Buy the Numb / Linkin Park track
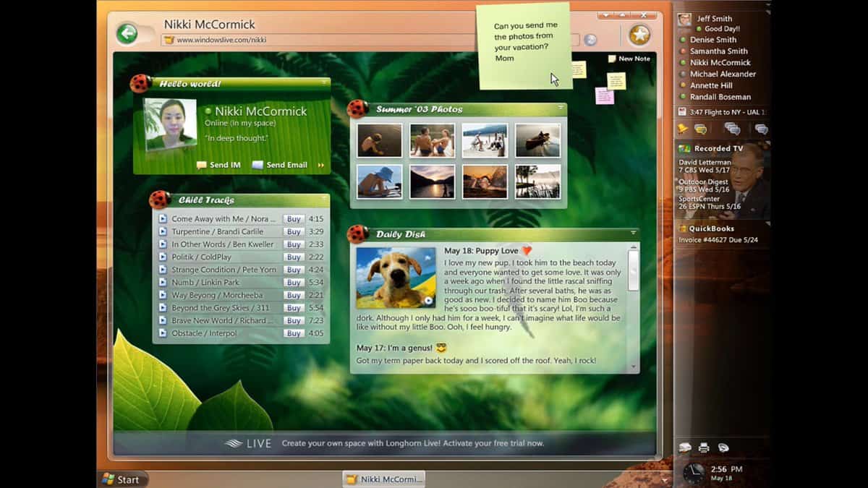 [293, 283]
